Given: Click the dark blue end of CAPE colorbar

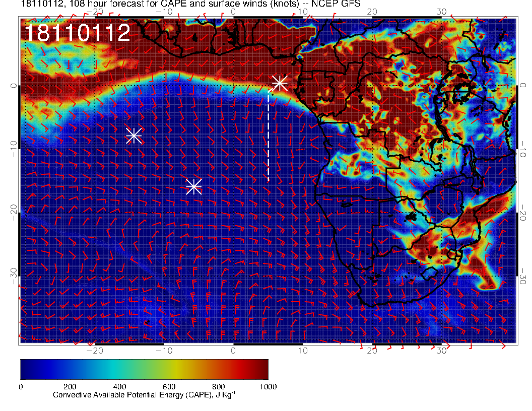Looking at the screenshot, I should [x=25, y=369].
